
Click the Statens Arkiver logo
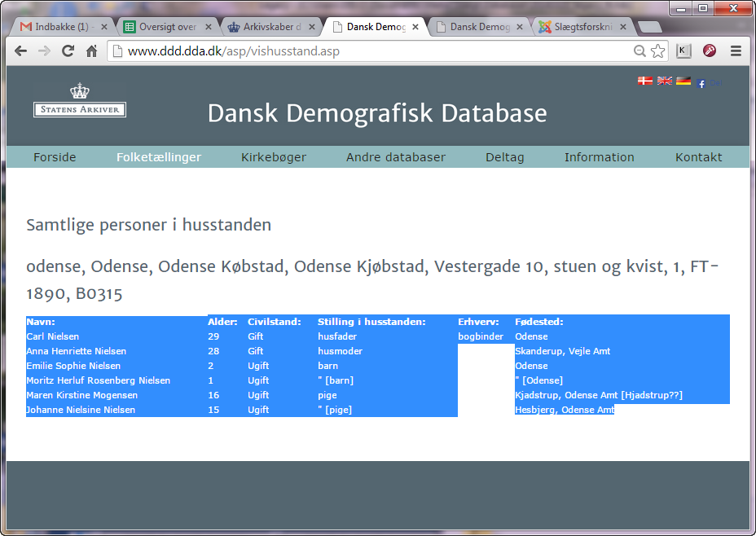point(80,100)
